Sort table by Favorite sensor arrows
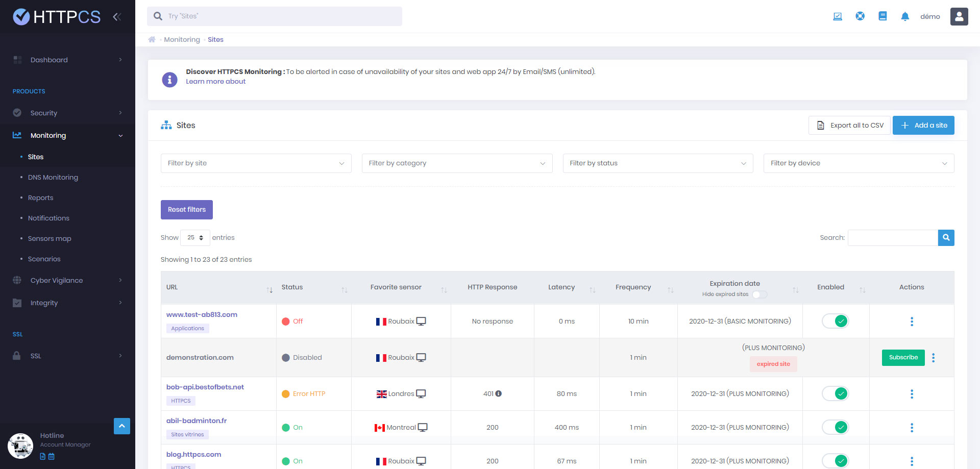This screenshot has height=469, width=980. [x=444, y=290]
